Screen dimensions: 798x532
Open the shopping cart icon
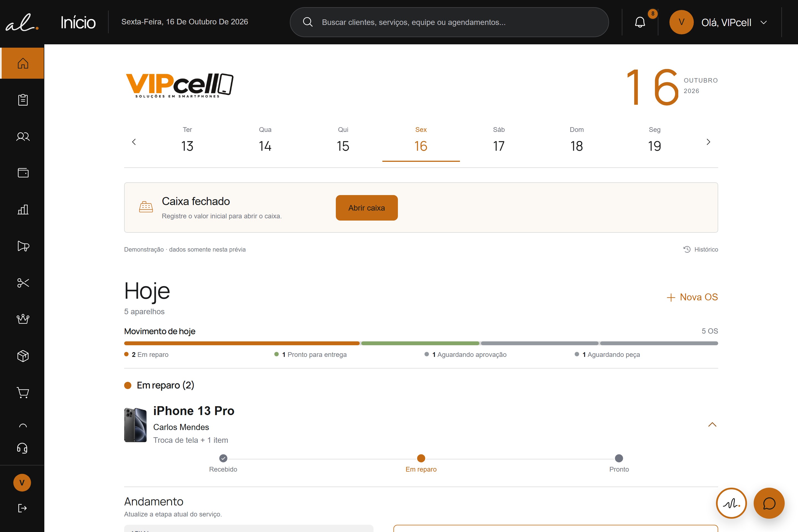coord(23,393)
